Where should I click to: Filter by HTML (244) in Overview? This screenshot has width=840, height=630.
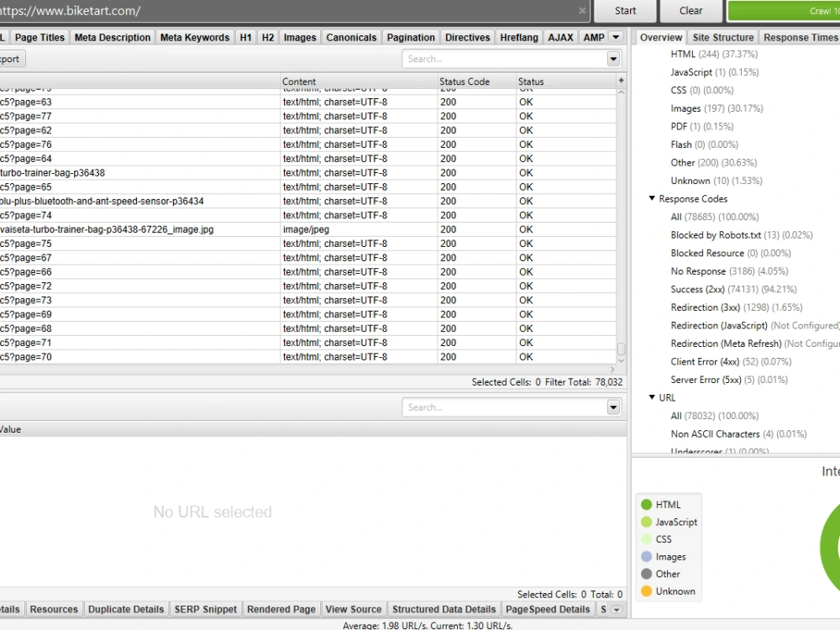point(714,54)
